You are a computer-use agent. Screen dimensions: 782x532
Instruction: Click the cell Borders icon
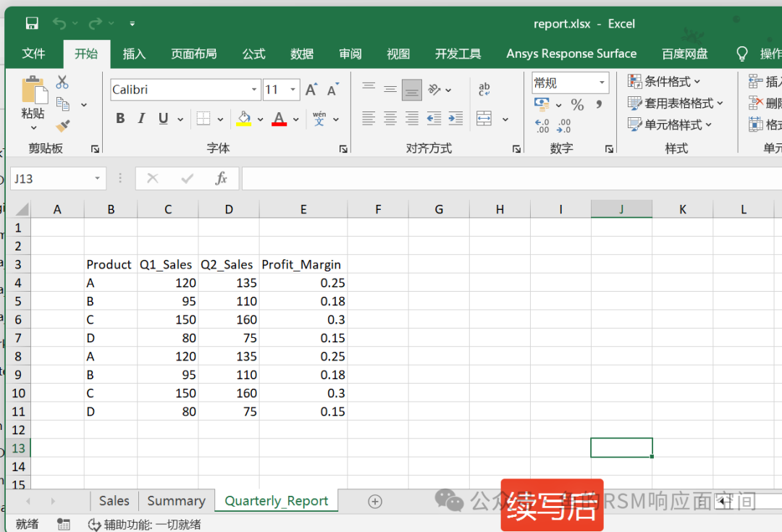coord(203,118)
